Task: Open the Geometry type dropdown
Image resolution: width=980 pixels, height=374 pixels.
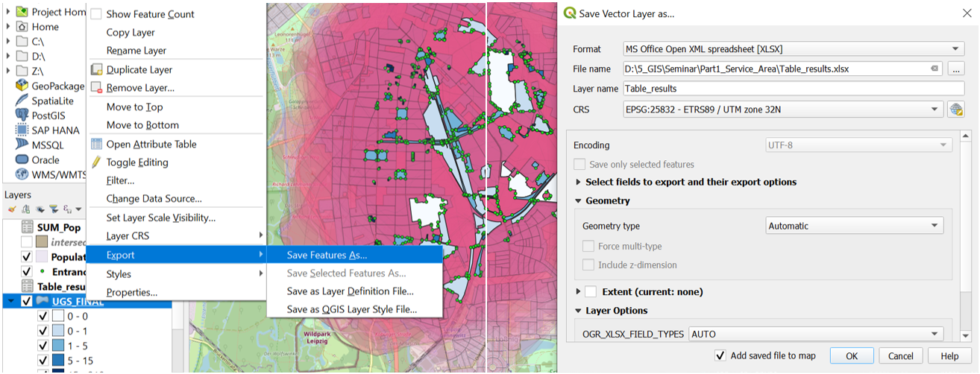Action: pos(855,226)
